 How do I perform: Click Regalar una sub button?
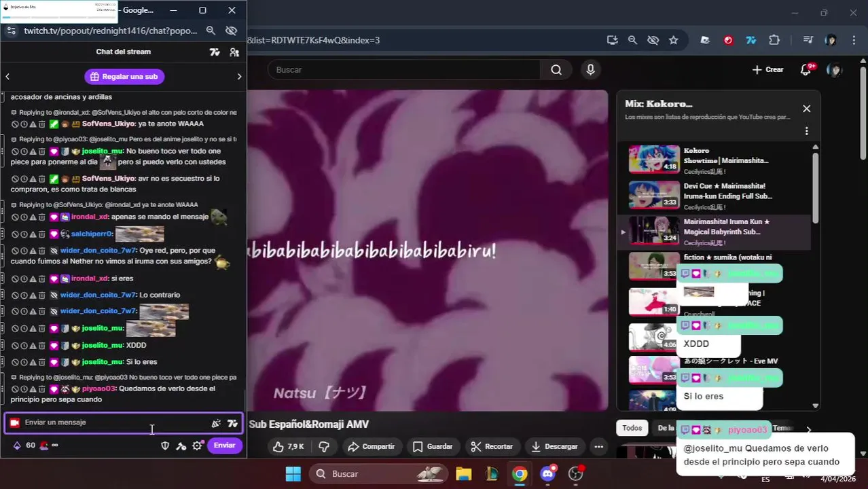124,77
